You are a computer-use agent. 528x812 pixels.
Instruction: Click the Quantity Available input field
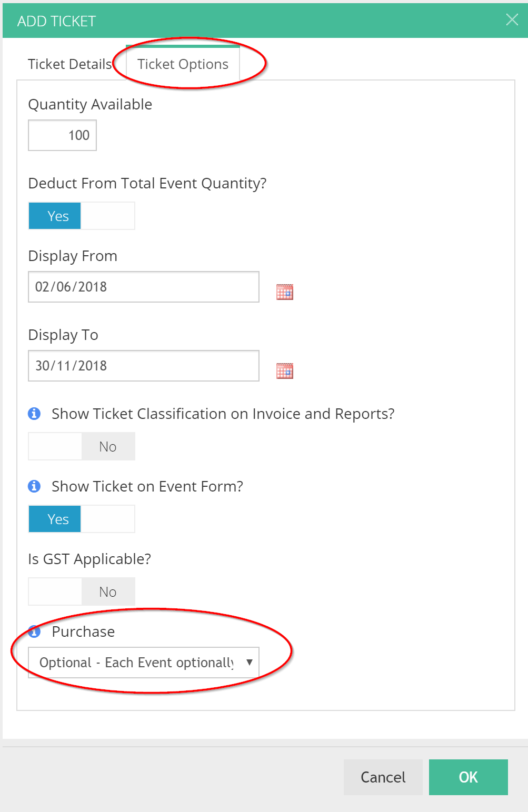[x=63, y=135]
